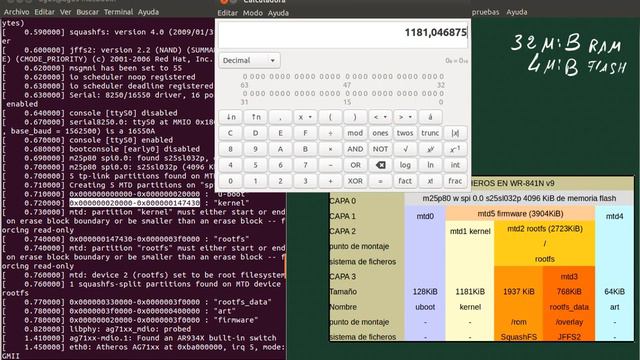
Task: Open Ayuda menu in the right window
Action: [517, 12]
